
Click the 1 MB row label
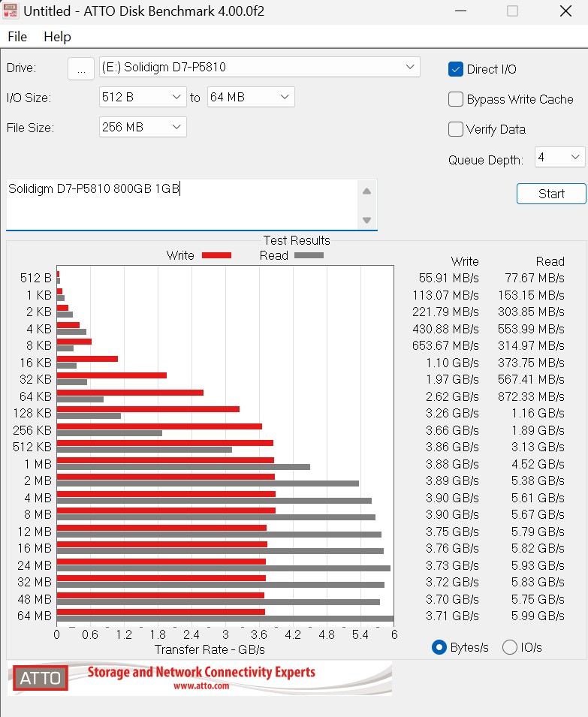coord(38,464)
